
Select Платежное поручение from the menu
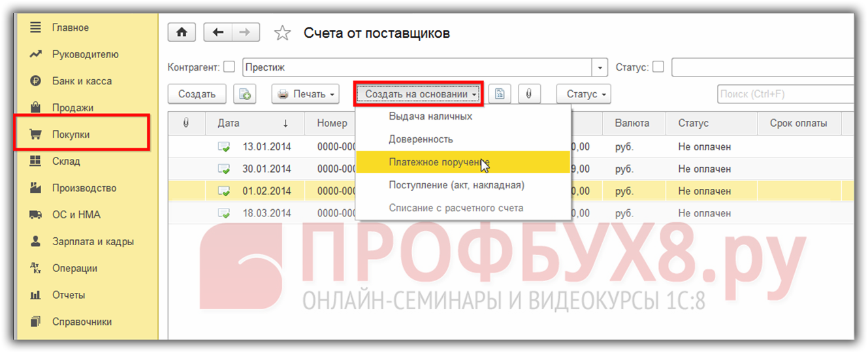(439, 163)
